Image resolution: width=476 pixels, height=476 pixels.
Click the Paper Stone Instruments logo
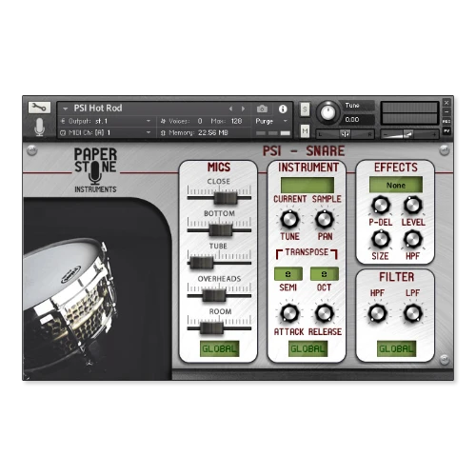click(x=95, y=169)
